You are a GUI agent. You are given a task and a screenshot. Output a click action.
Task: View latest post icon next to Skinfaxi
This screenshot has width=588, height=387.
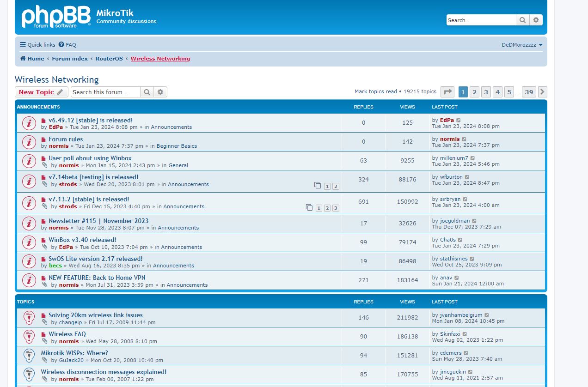point(465,334)
